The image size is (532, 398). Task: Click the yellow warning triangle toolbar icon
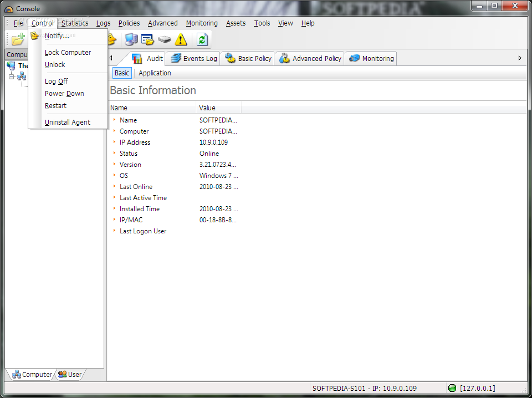coord(181,40)
